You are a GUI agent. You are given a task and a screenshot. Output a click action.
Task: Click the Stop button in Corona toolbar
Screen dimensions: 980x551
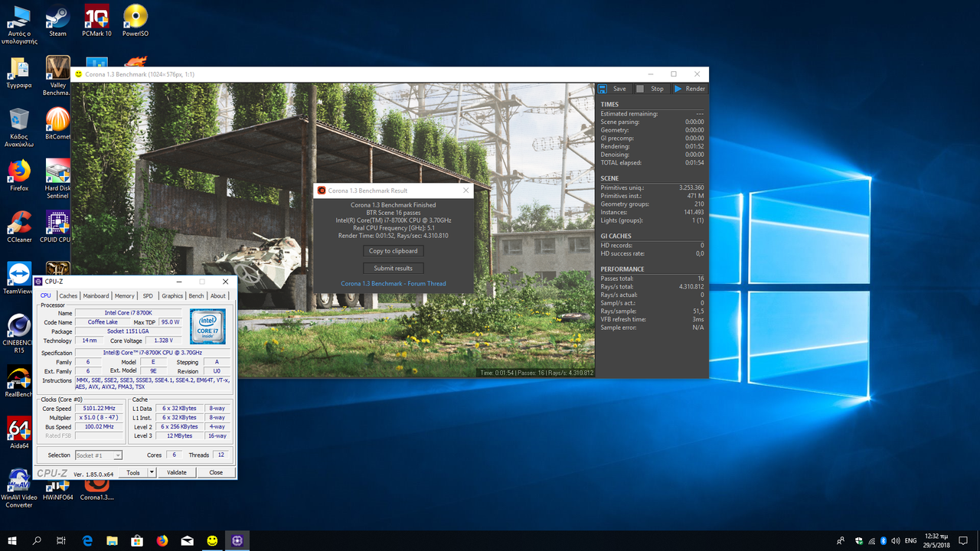tap(650, 89)
